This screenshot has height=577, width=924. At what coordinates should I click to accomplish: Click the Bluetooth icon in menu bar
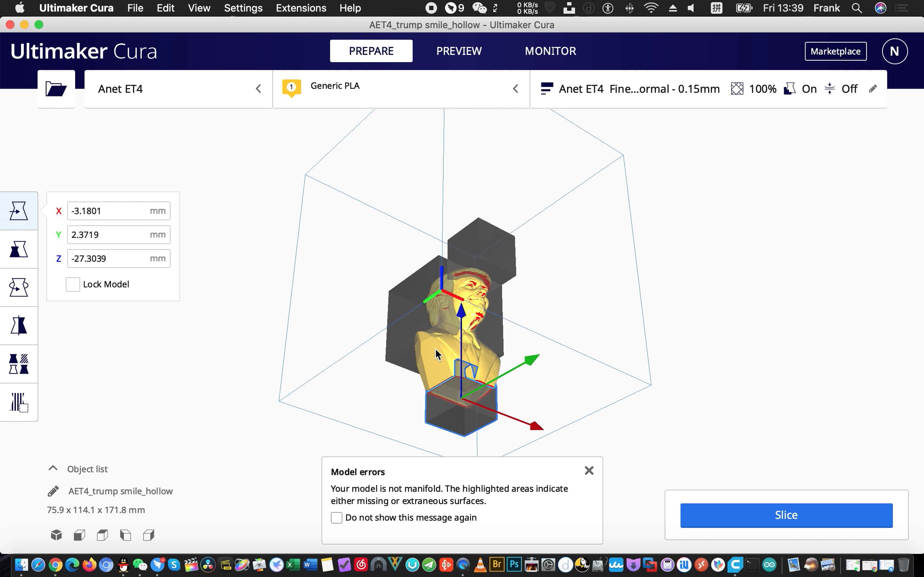tap(629, 8)
